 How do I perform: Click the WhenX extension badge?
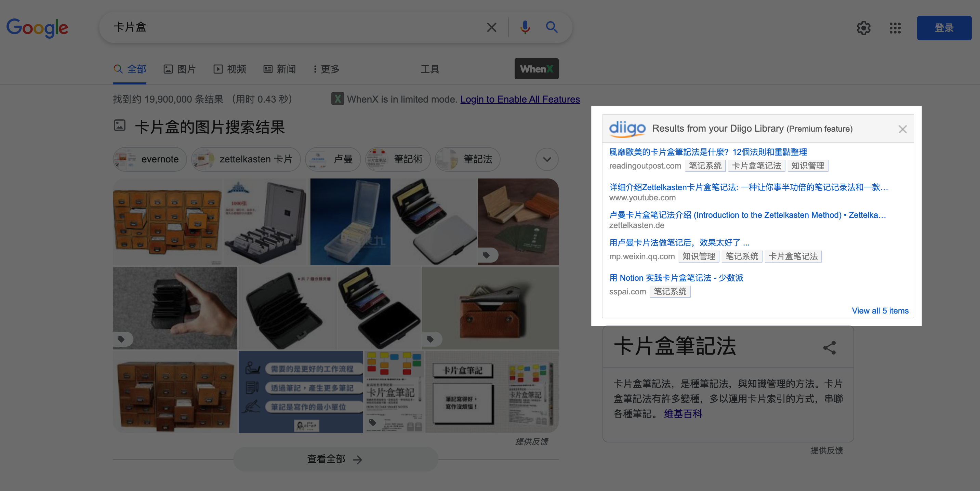pos(536,69)
